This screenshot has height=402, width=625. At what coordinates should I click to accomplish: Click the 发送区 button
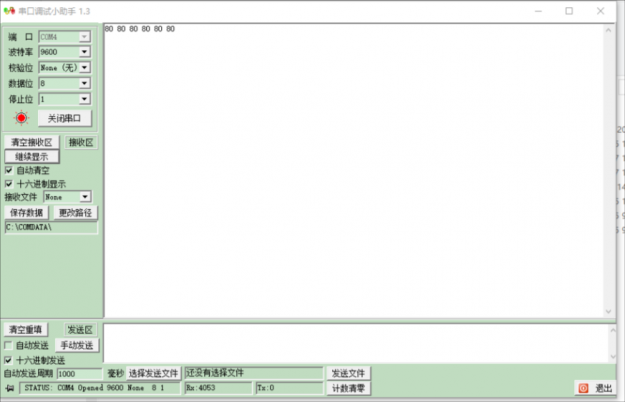[80, 329]
